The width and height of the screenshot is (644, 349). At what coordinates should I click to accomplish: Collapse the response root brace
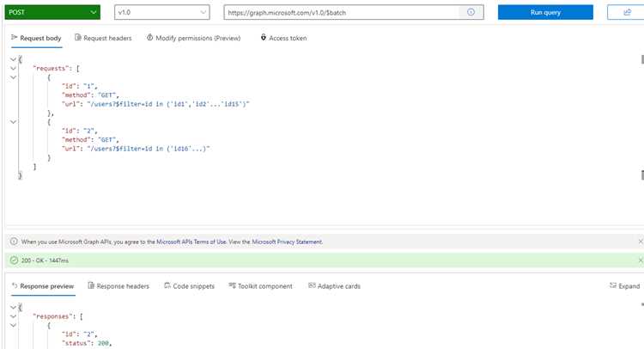(13, 308)
